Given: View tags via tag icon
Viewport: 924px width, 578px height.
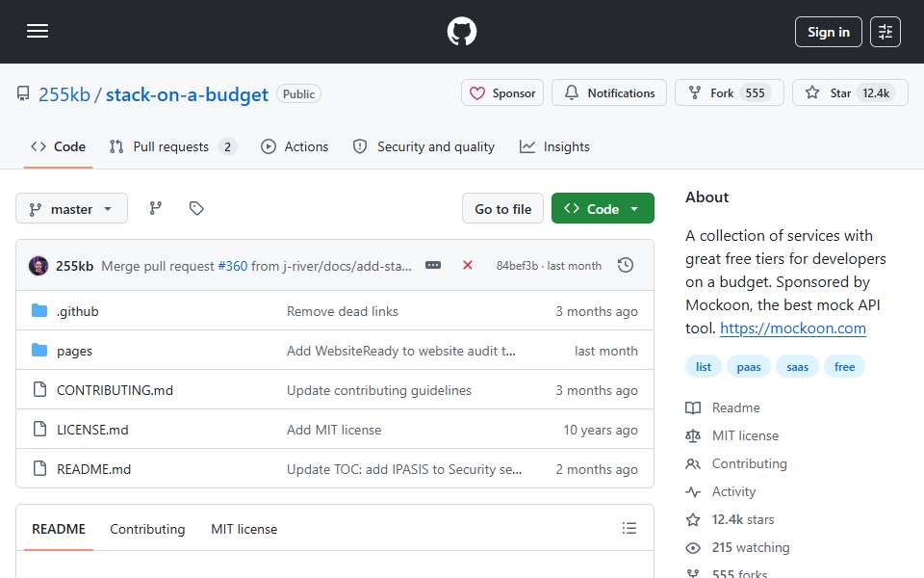Looking at the screenshot, I should [x=196, y=208].
